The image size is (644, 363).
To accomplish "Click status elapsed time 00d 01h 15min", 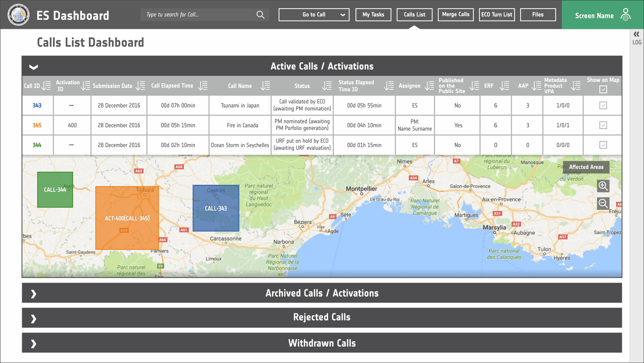I will coord(364,145).
